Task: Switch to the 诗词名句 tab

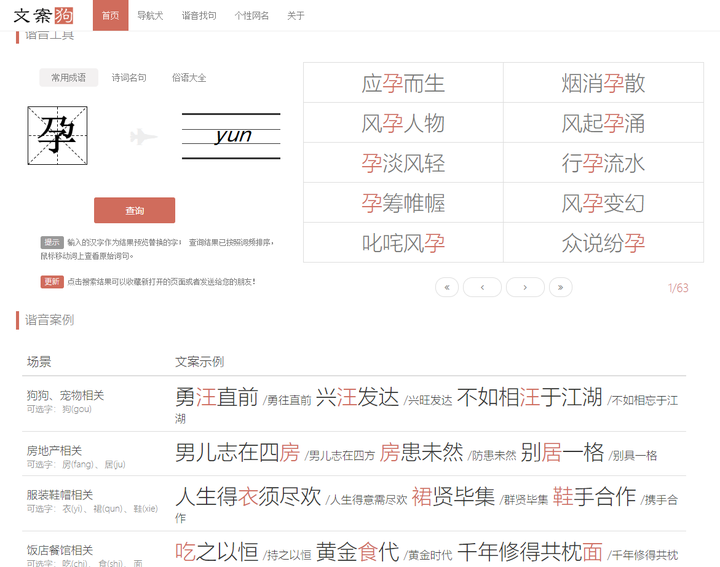Action: [x=129, y=78]
